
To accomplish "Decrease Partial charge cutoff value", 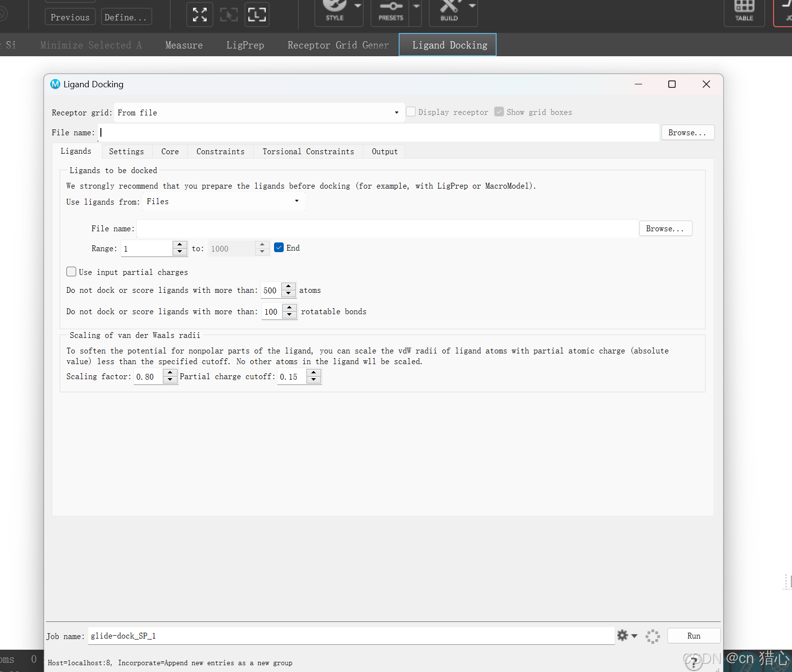I will [314, 380].
